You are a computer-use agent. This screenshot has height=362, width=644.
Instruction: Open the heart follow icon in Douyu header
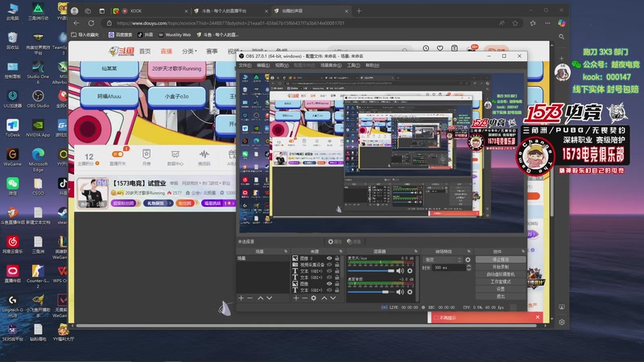click(440, 48)
